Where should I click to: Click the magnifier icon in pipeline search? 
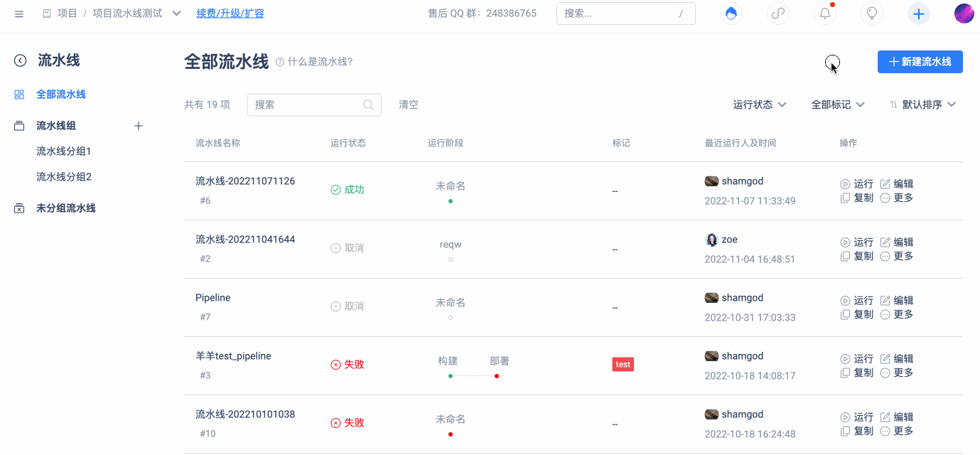click(x=368, y=105)
